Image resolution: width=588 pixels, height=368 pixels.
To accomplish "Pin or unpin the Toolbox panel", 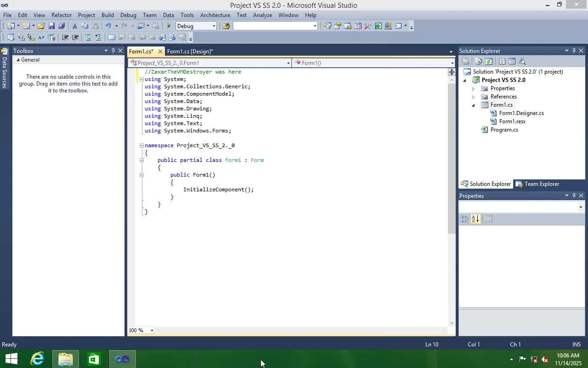I will [113, 51].
